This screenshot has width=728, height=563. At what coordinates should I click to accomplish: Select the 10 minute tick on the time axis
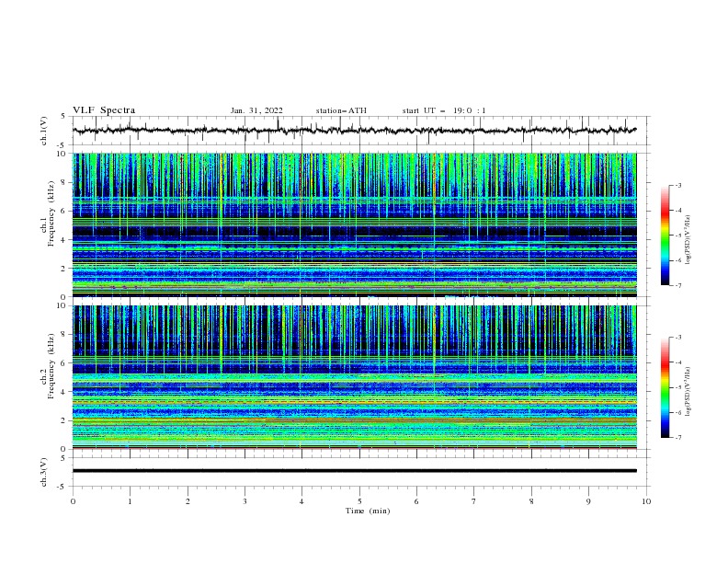(646, 501)
